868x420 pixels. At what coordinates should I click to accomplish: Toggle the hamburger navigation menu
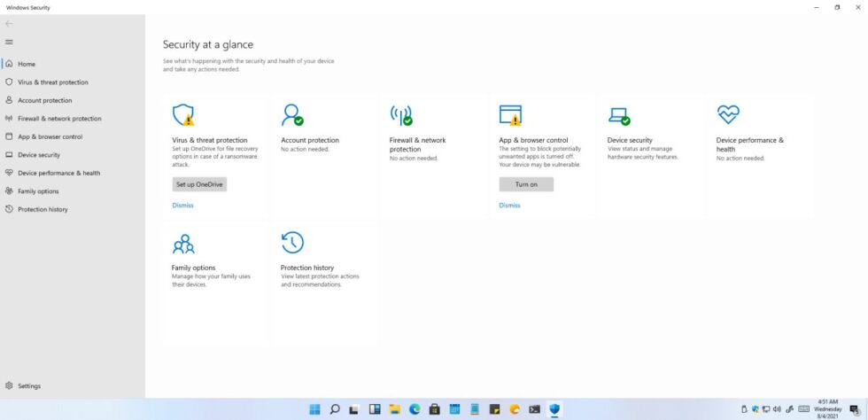[x=9, y=43]
